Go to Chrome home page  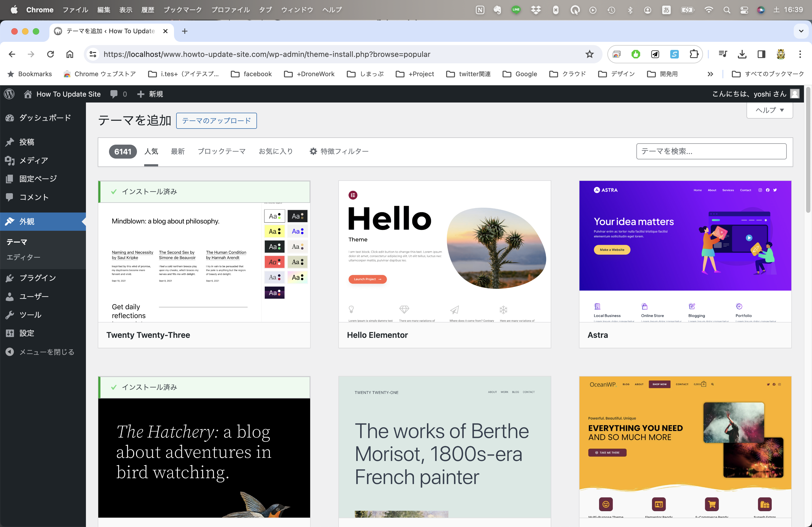tap(70, 54)
